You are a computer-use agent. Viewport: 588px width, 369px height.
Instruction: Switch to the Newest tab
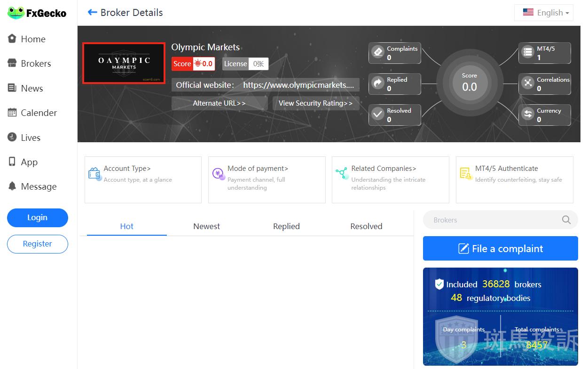tap(206, 226)
